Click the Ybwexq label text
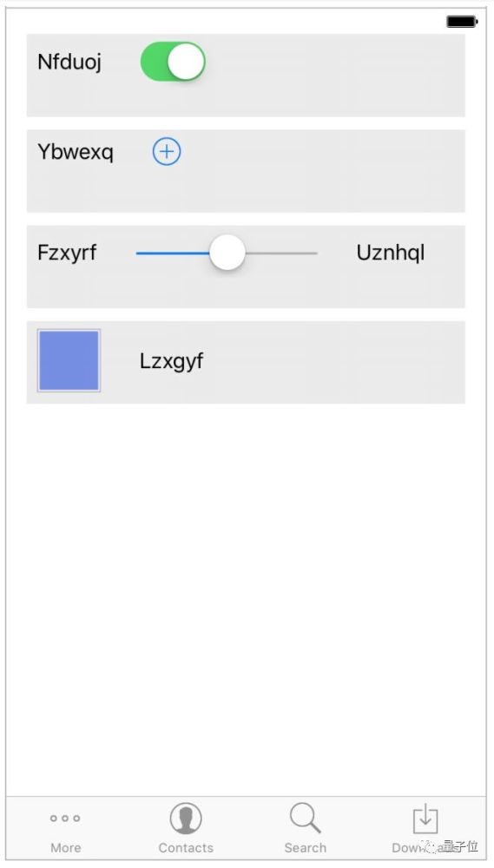The image size is (494, 868). pos(76,152)
